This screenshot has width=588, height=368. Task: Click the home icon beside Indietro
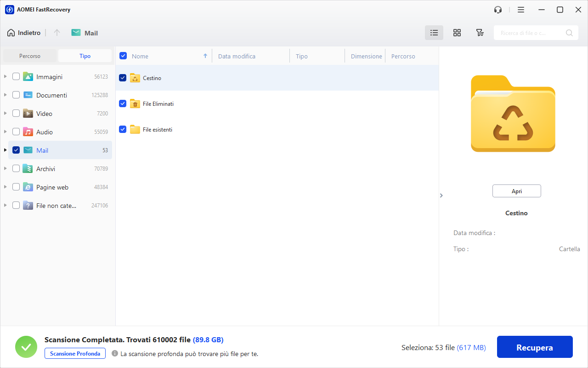(x=11, y=33)
